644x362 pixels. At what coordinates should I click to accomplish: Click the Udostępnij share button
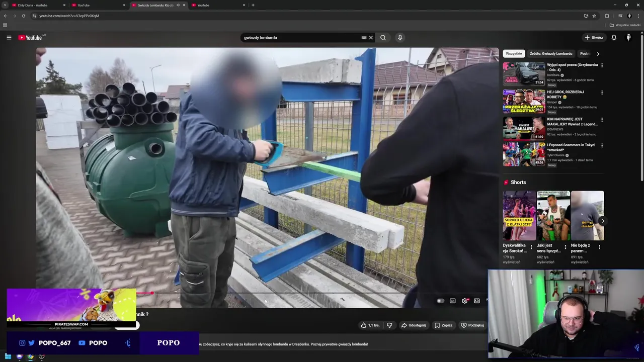[413, 325]
